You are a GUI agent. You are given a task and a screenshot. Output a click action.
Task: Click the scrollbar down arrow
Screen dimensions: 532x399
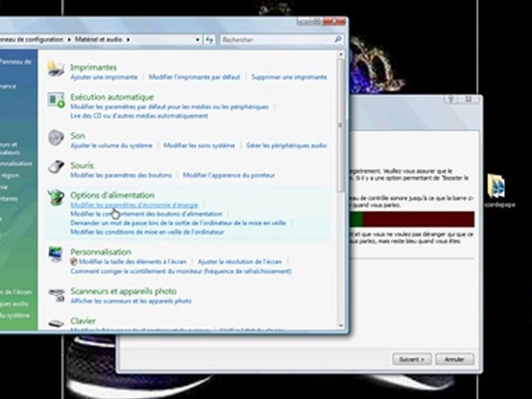coord(341,325)
